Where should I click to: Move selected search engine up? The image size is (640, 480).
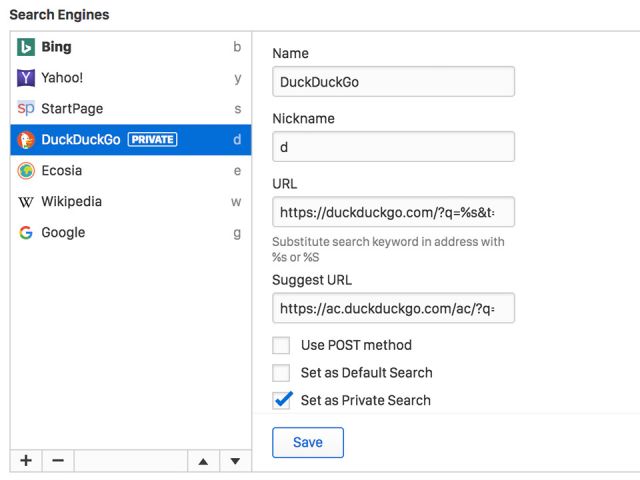click(203, 461)
